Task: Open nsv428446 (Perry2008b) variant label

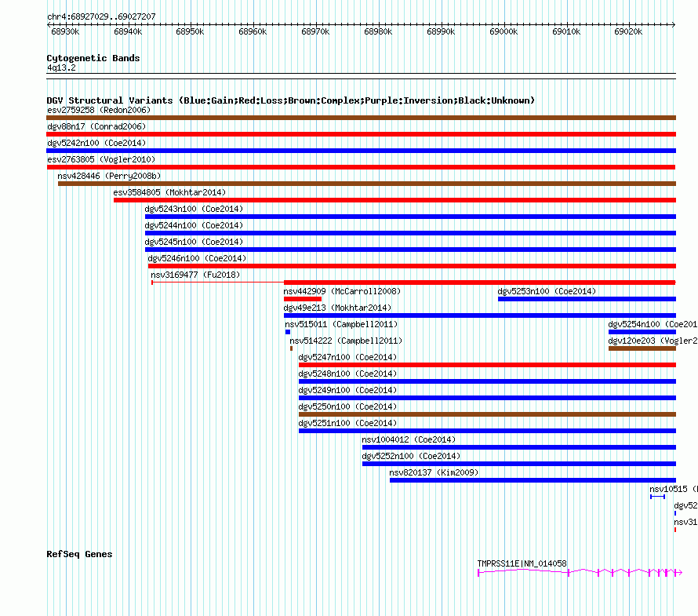Action: 109,176
